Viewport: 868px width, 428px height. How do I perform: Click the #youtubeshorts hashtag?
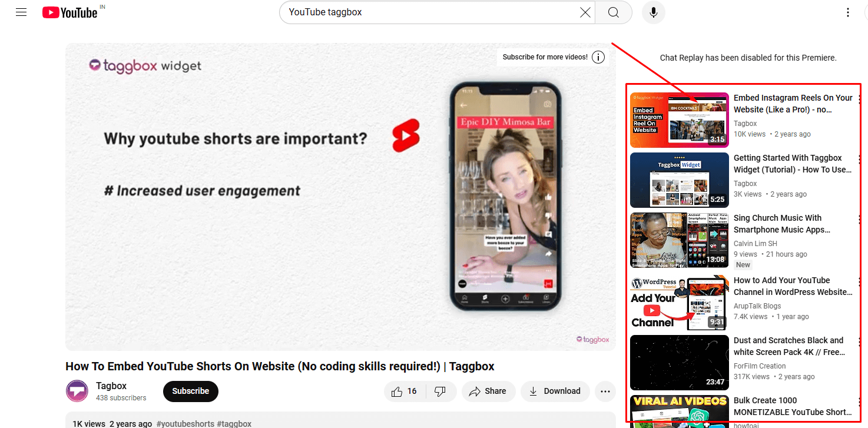184,423
